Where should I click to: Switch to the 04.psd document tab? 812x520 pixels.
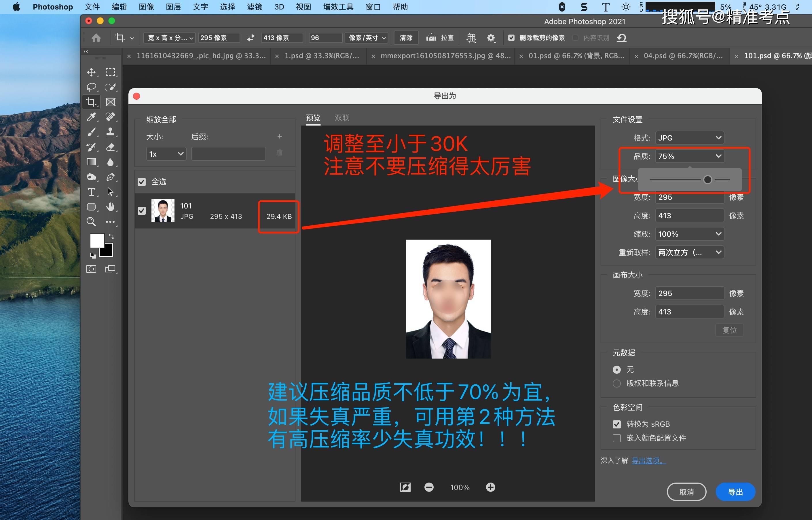683,56
